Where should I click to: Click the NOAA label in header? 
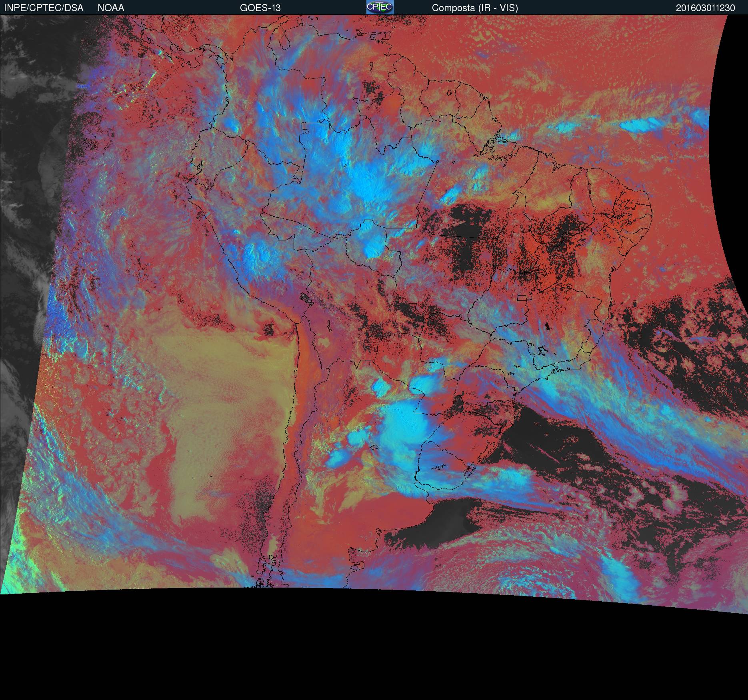[111, 8]
